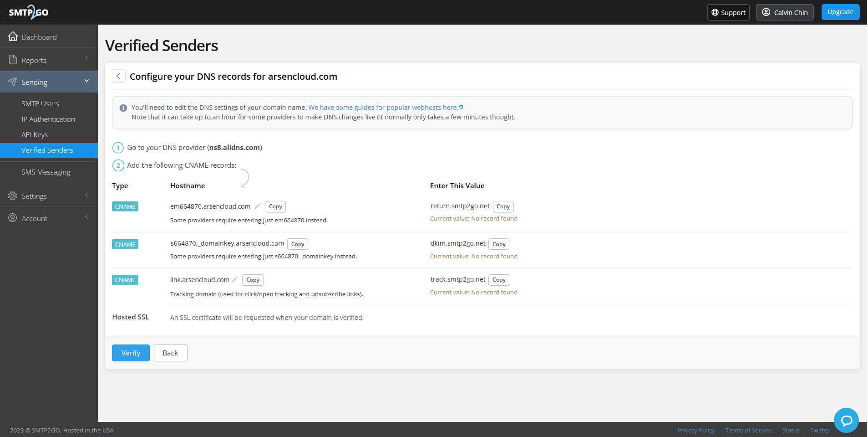Click the Sending paper plane icon

pos(13,82)
